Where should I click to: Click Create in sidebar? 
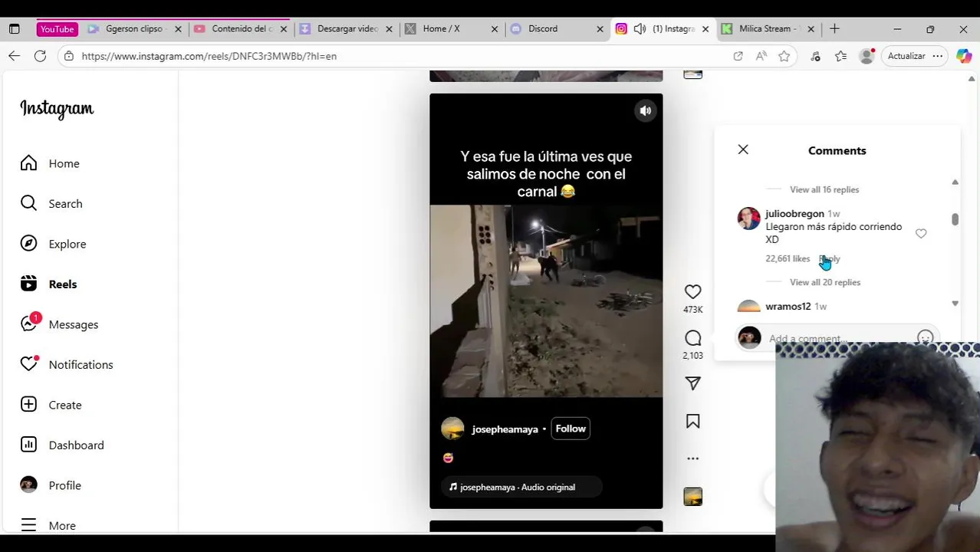51,405
